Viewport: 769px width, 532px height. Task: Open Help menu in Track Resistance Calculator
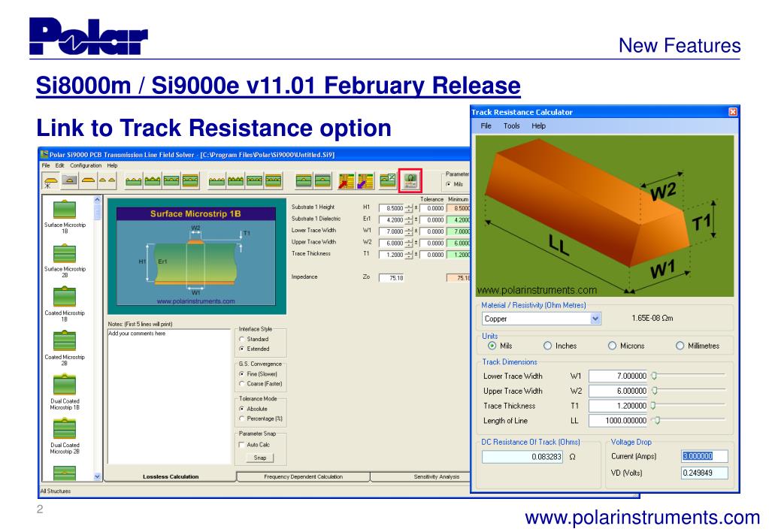tap(538, 125)
